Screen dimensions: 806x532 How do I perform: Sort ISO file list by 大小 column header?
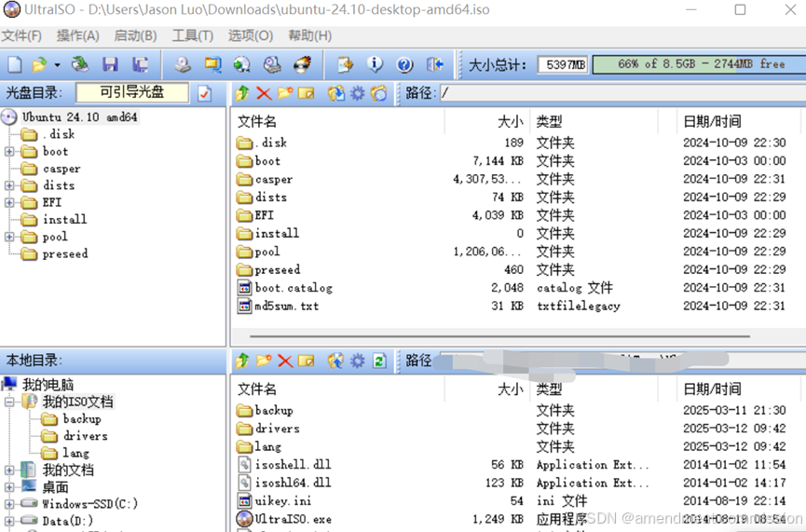pos(486,122)
